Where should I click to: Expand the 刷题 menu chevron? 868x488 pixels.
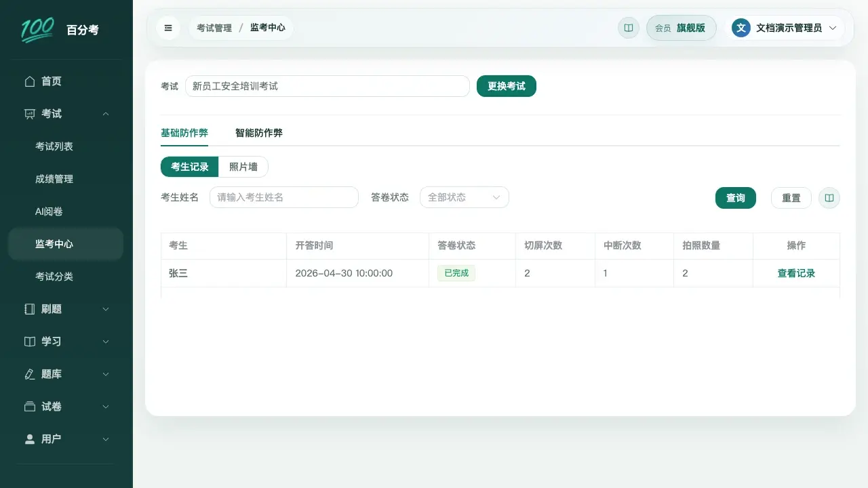pos(106,309)
